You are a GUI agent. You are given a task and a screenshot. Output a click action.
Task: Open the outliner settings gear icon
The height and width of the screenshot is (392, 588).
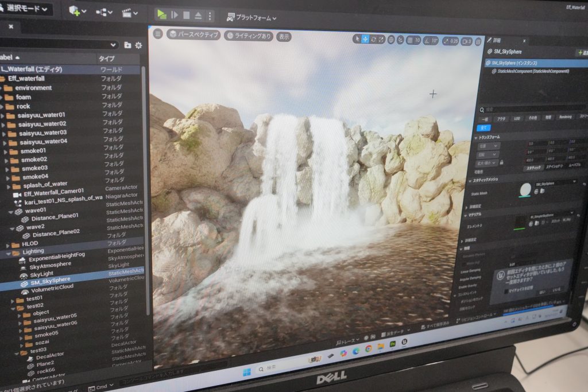[x=138, y=45]
